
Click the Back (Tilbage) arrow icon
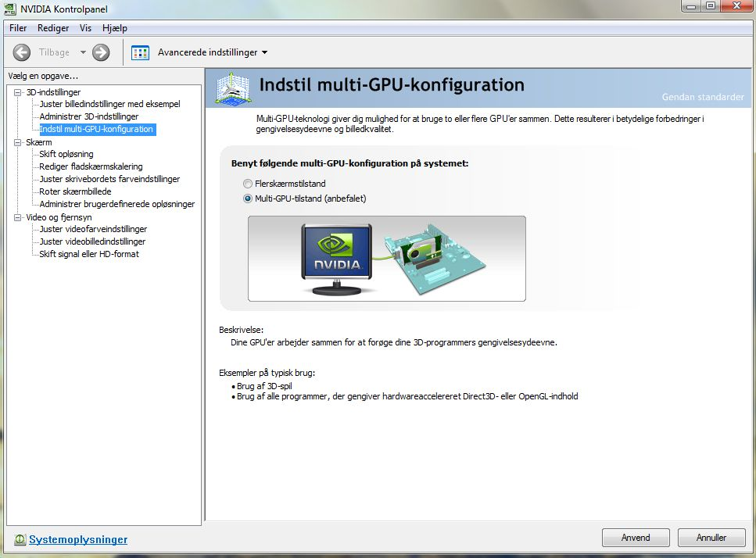[x=22, y=52]
